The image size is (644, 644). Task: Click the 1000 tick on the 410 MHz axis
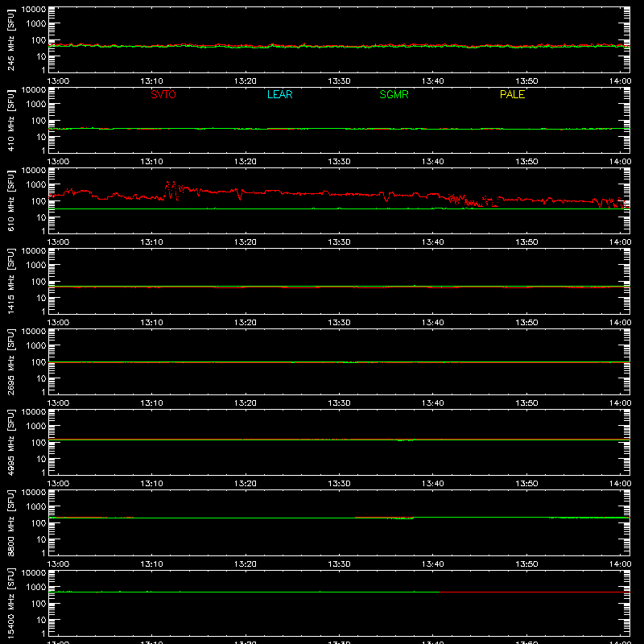pyautogui.click(x=36, y=105)
